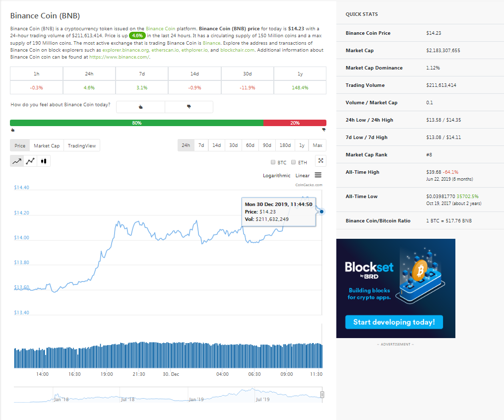Open the fullscreen chart expand icon
This screenshot has height=420, width=504.
point(321,161)
